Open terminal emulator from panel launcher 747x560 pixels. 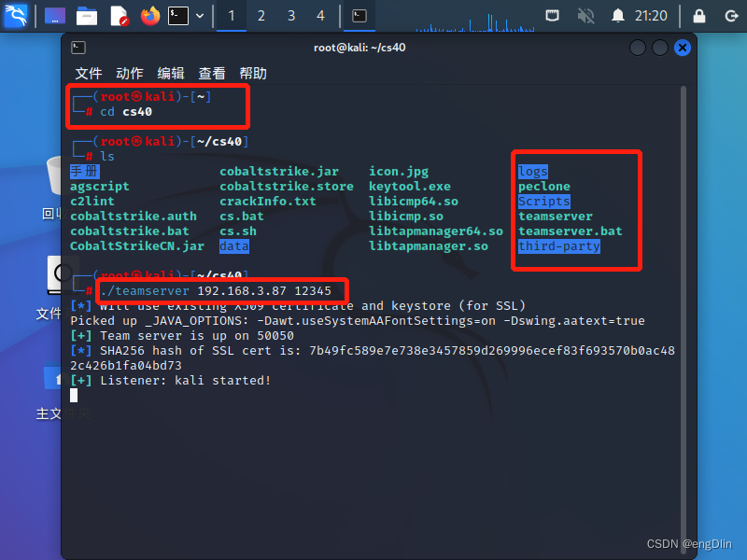point(178,16)
